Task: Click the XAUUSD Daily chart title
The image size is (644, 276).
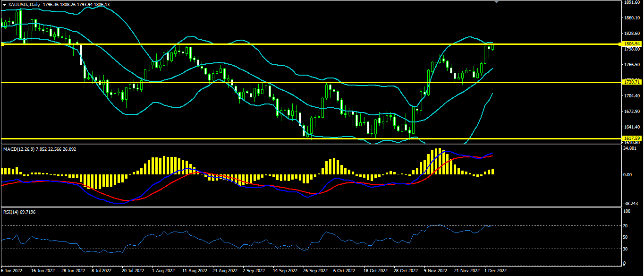Action: click(23, 4)
